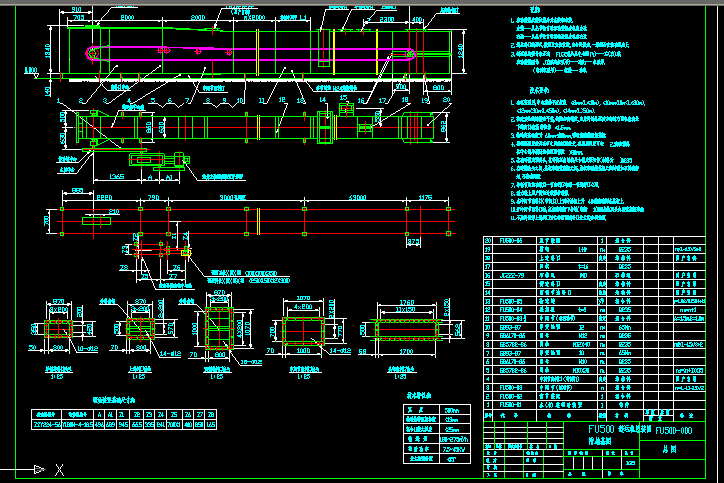Click the bottom-left motor dimension table
The height and width of the screenshot is (483, 724).
[124, 418]
